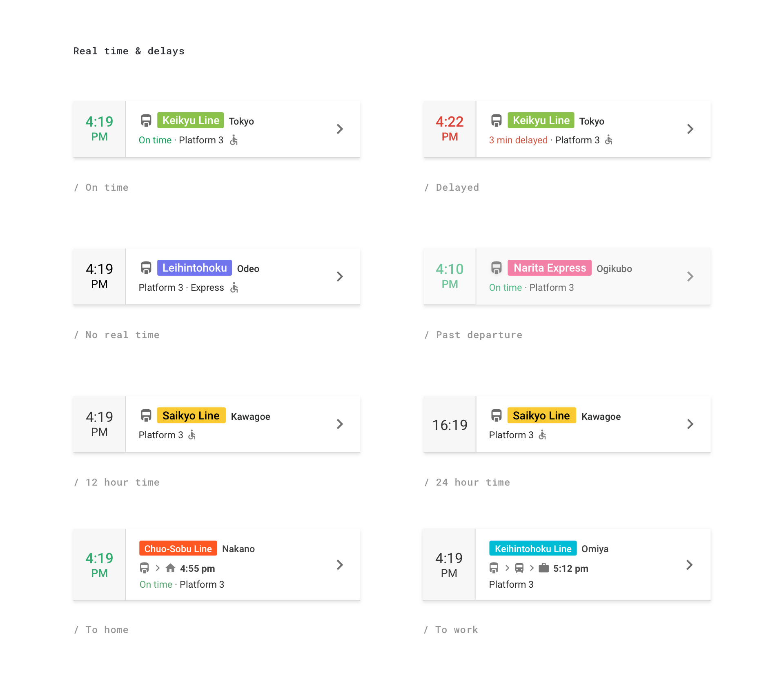The image size is (784, 680).
Task: Click train icon next to the Leihintohoku badge
Action: click(x=146, y=268)
